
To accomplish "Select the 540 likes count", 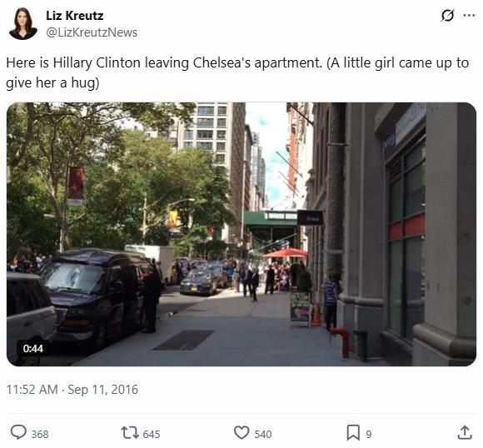I will 263,434.
